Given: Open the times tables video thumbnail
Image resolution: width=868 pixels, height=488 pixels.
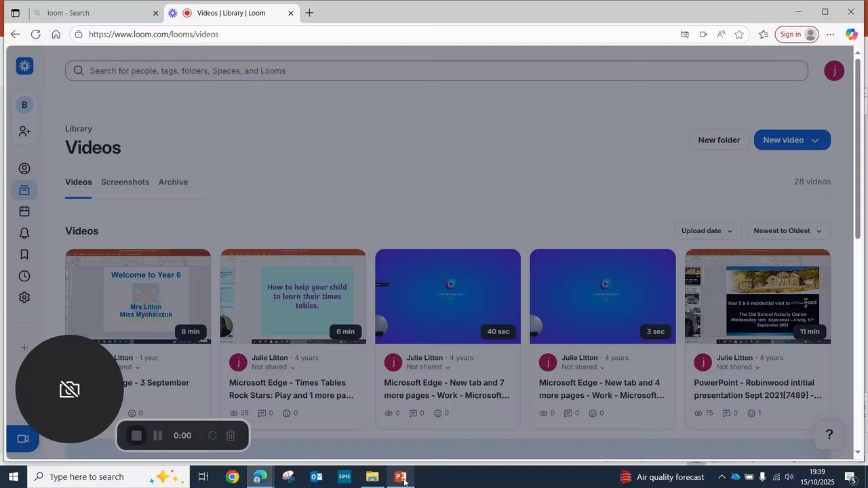Looking at the screenshot, I should [293, 296].
